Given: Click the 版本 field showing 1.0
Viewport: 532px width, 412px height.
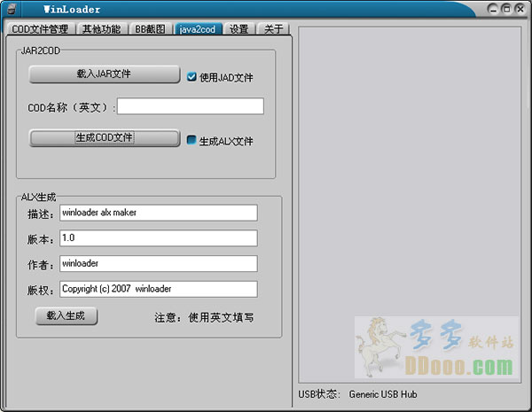Looking at the screenshot, I should 159,238.
